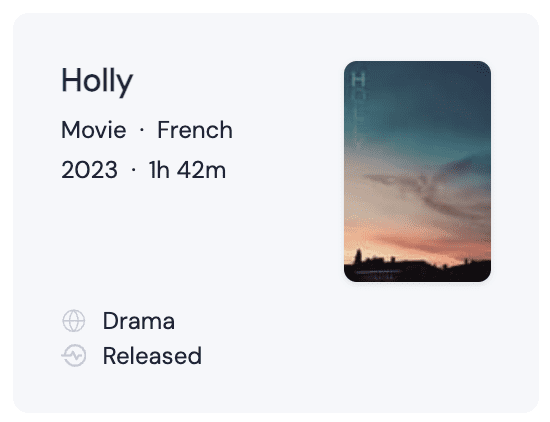Click the small caption text at the poster bottom

(379, 275)
